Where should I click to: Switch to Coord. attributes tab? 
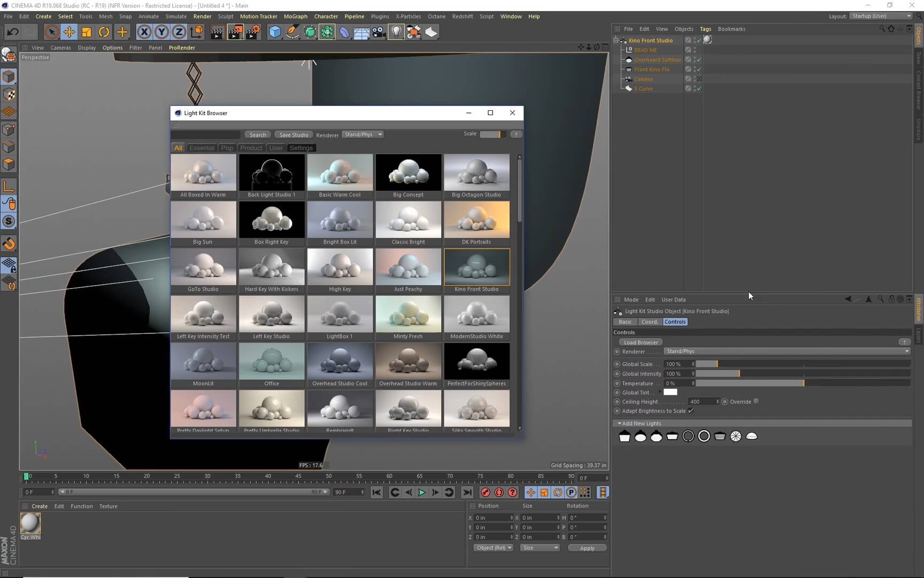click(650, 322)
